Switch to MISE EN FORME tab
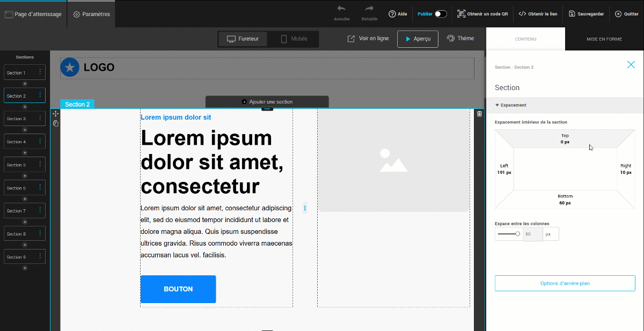The image size is (644, 331). (x=604, y=39)
